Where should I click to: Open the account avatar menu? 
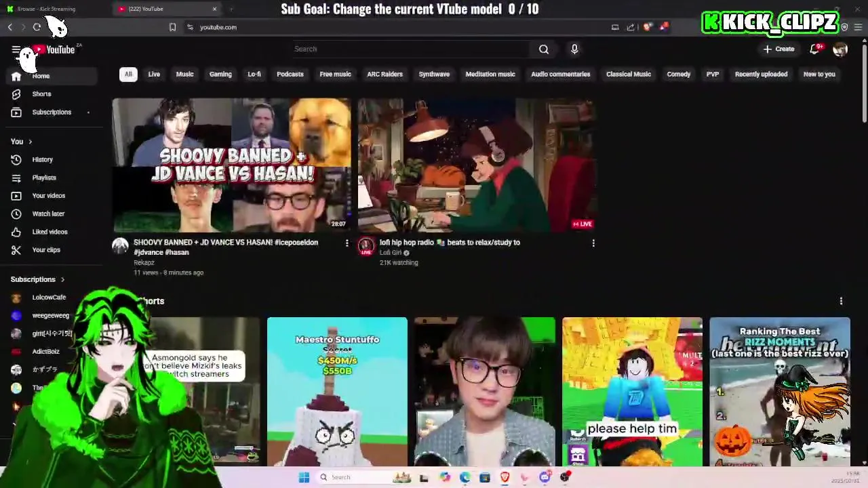tap(840, 49)
